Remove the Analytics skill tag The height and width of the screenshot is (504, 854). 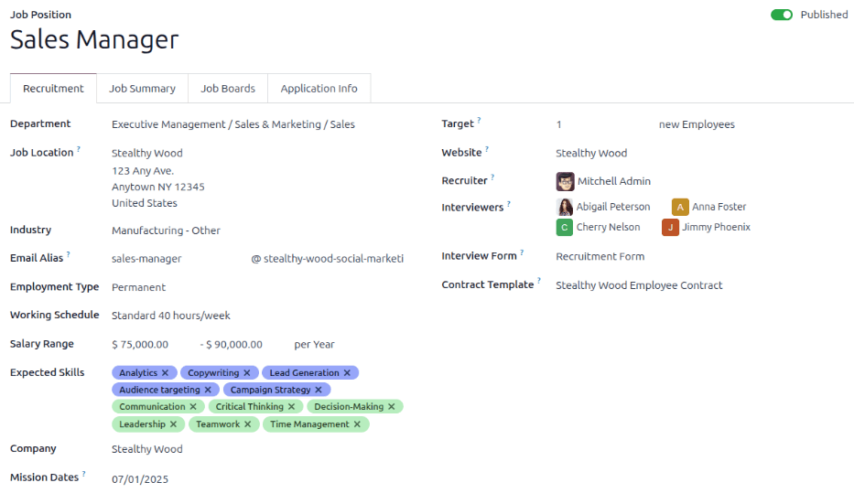pyautogui.click(x=166, y=373)
